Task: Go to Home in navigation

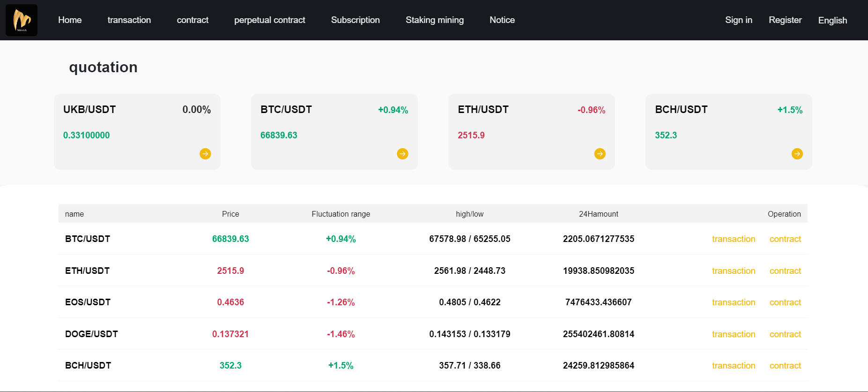Action: pos(70,20)
